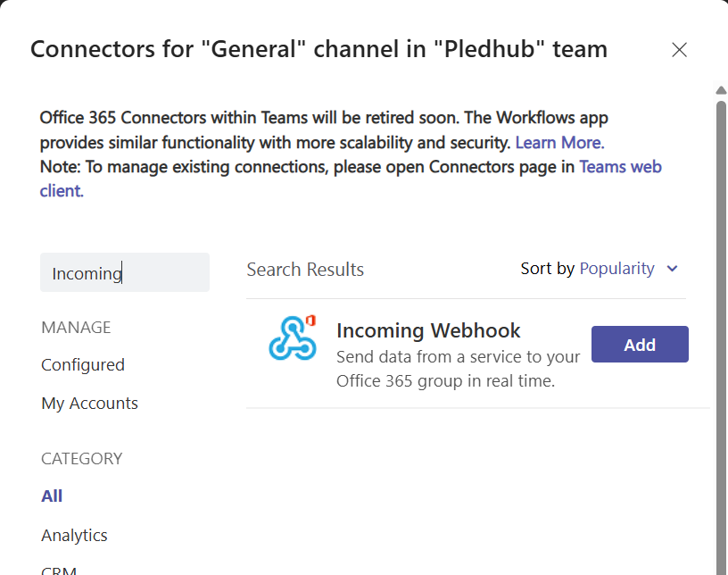
Task: Dismiss the connectors dialog with the X
Action: (679, 50)
